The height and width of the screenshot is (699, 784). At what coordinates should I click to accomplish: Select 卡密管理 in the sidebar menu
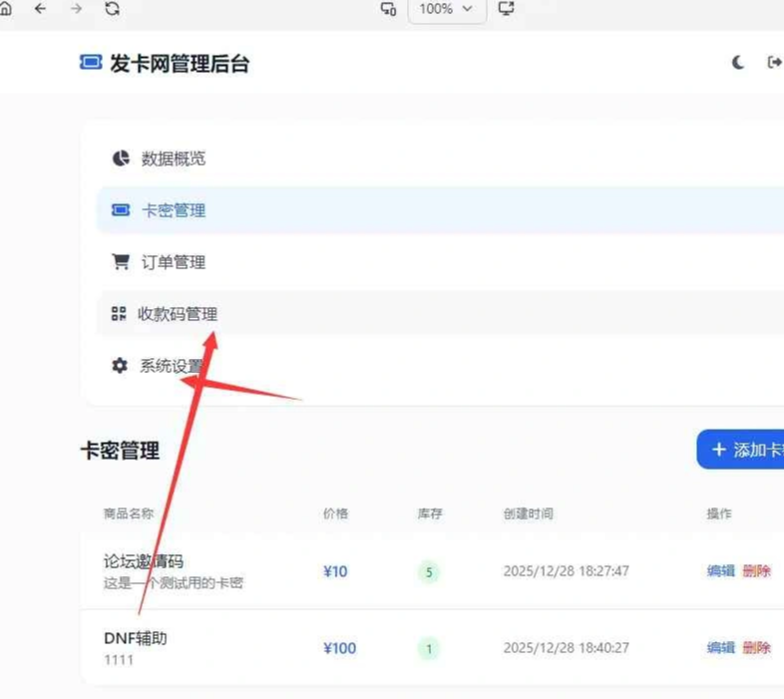(440, 210)
